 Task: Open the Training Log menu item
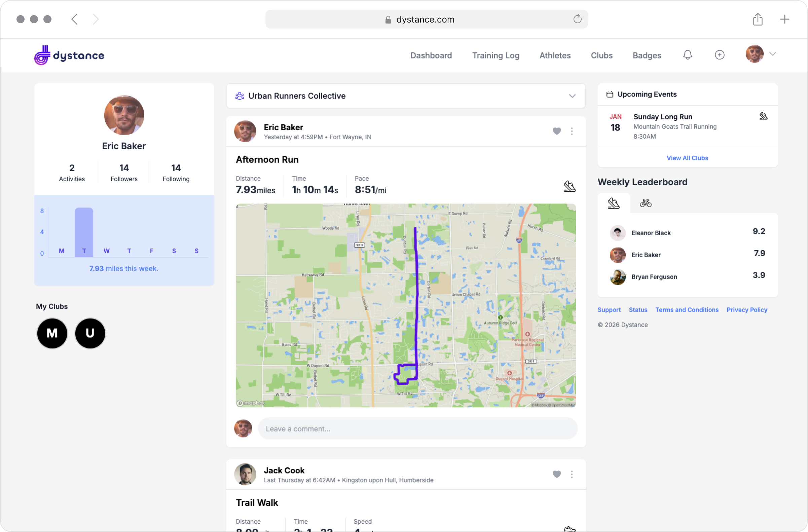click(x=495, y=55)
